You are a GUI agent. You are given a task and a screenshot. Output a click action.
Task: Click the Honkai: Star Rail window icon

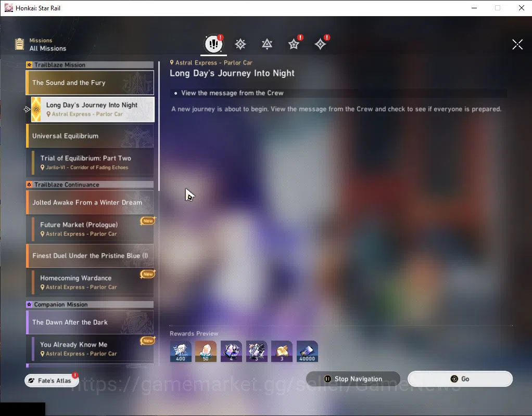click(8, 8)
